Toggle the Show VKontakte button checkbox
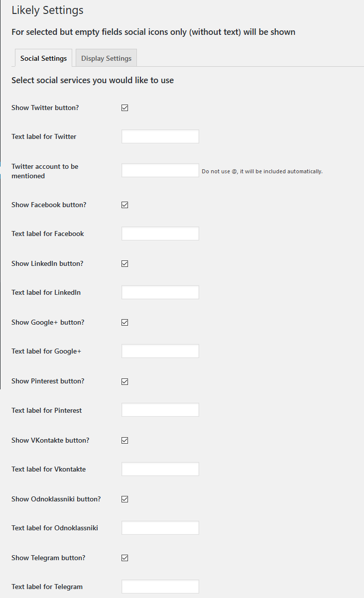 click(x=125, y=440)
